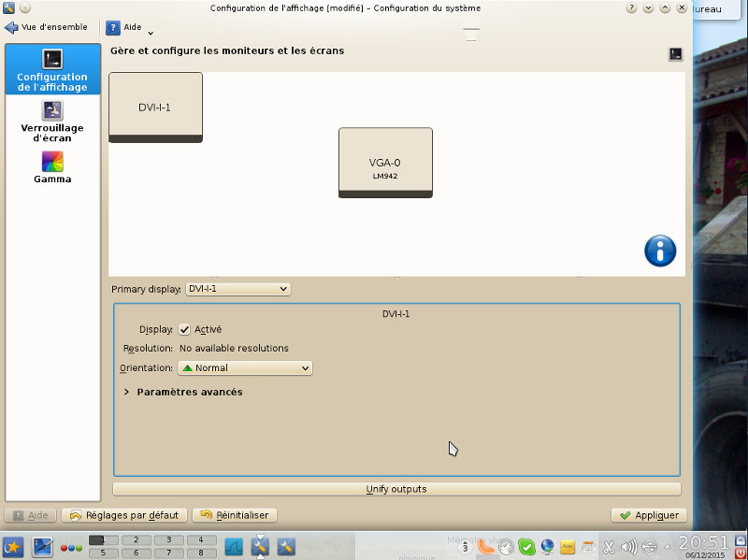Open the Orientation dropdown
The width and height of the screenshot is (748, 560).
pyautogui.click(x=244, y=368)
